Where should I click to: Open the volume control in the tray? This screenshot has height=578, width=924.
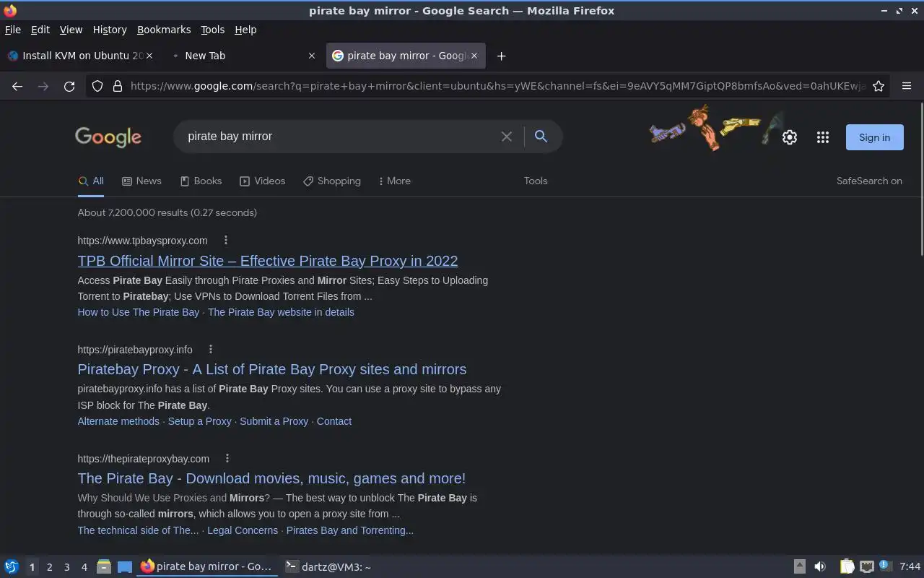[820, 567]
